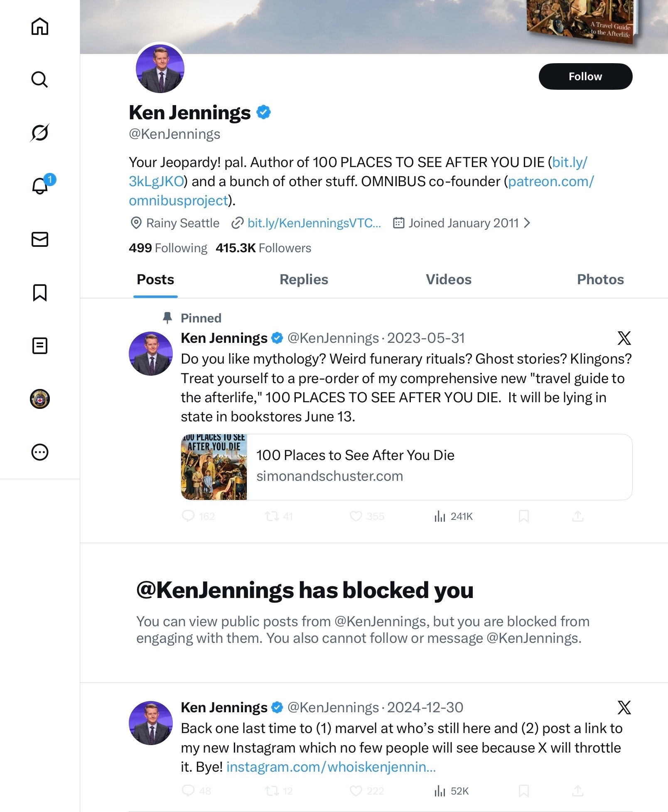Share the pinned post via share icon

click(x=578, y=517)
